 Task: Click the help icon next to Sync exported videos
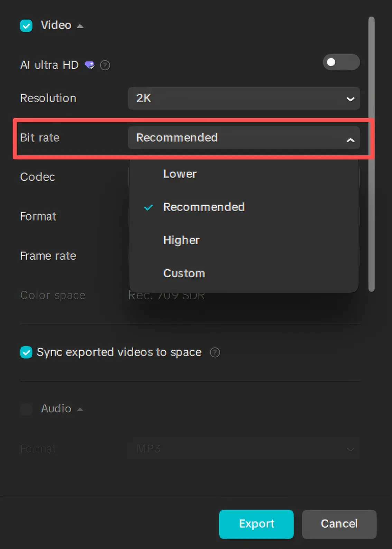point(215,352)
